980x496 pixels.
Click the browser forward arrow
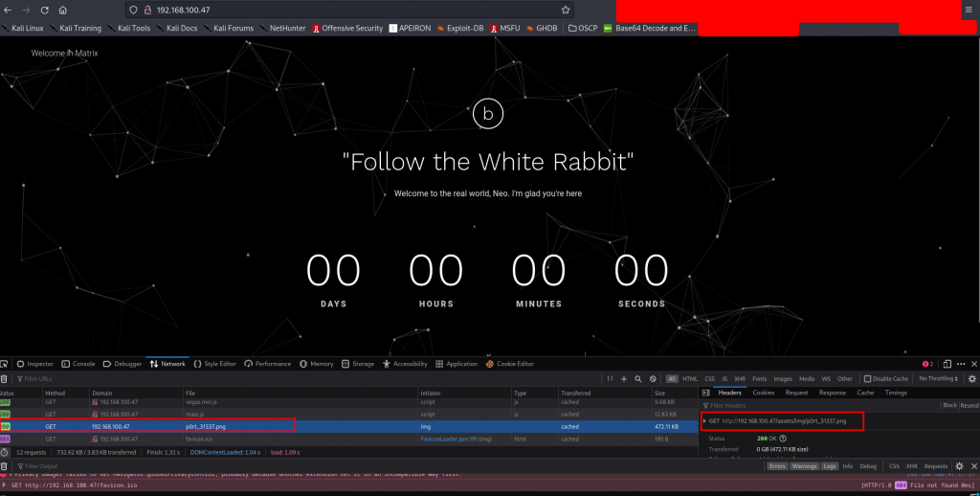click(26, 10)
